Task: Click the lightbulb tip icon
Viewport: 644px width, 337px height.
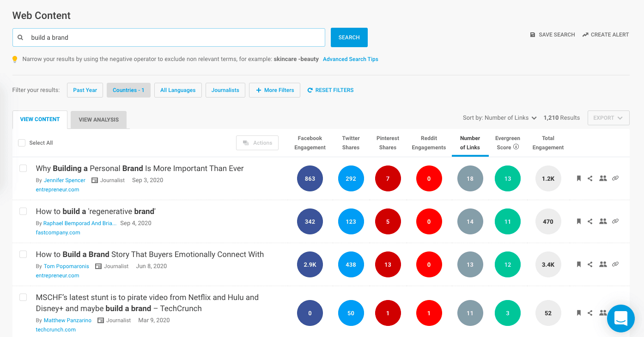Action: (x=15, y=59)
